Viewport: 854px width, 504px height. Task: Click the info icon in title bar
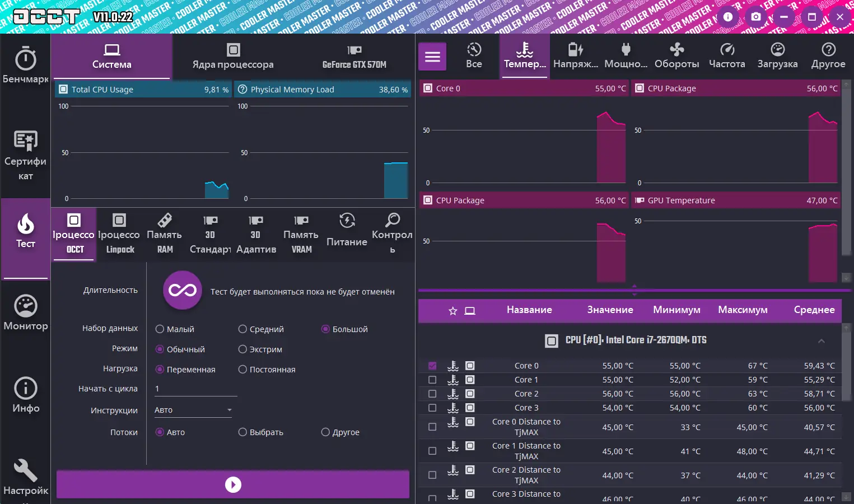click(728, 17)
